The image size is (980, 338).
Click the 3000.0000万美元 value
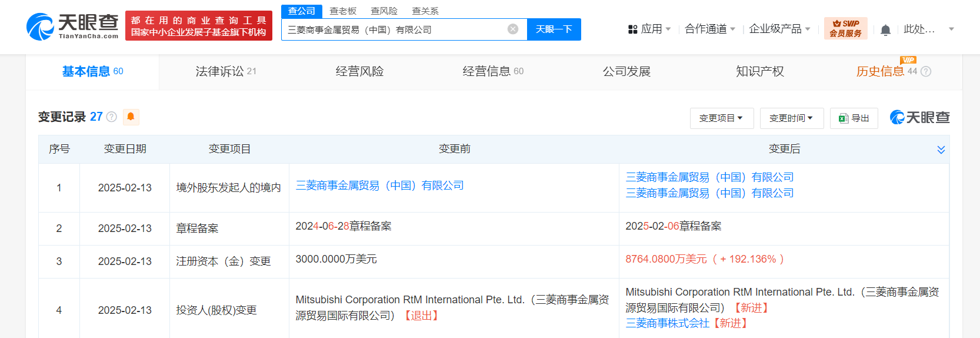(336, 259)
